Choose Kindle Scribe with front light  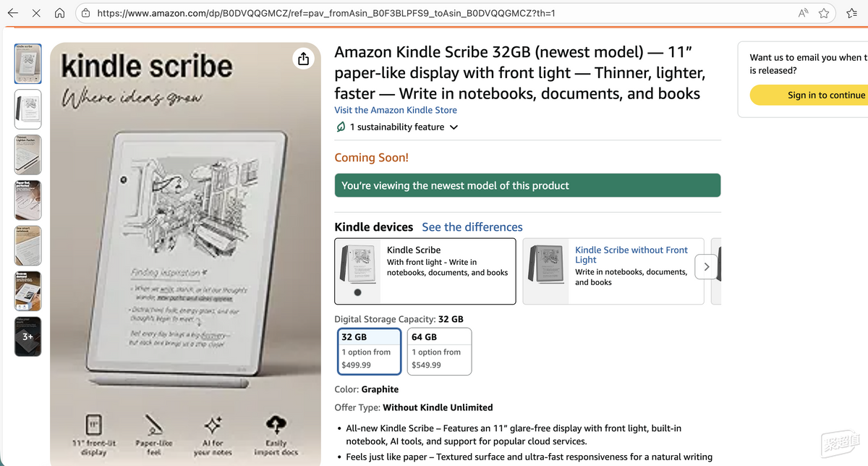425,271
